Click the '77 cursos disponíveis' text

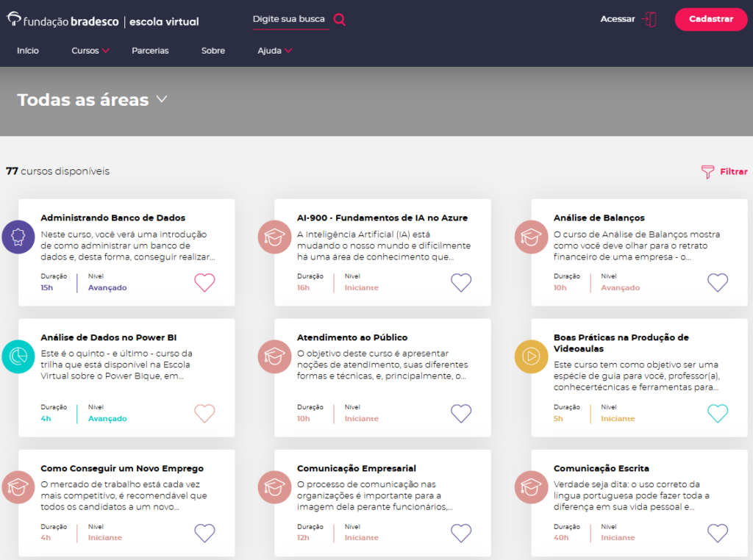57,171
